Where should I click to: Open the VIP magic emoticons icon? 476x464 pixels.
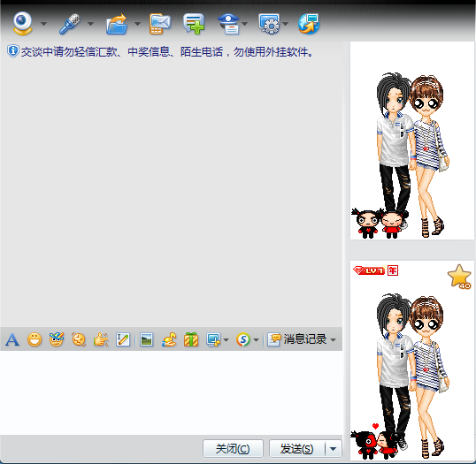(57, 339)
